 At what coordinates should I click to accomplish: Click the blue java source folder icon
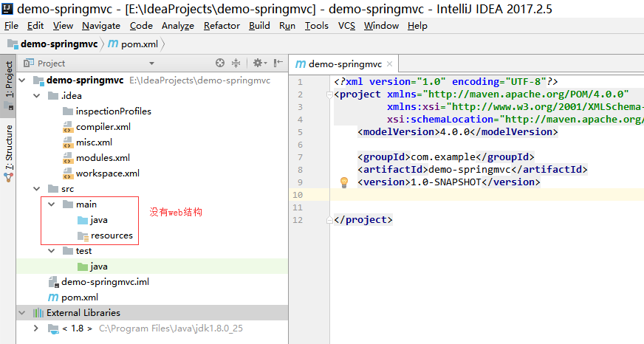pos(83,221)
